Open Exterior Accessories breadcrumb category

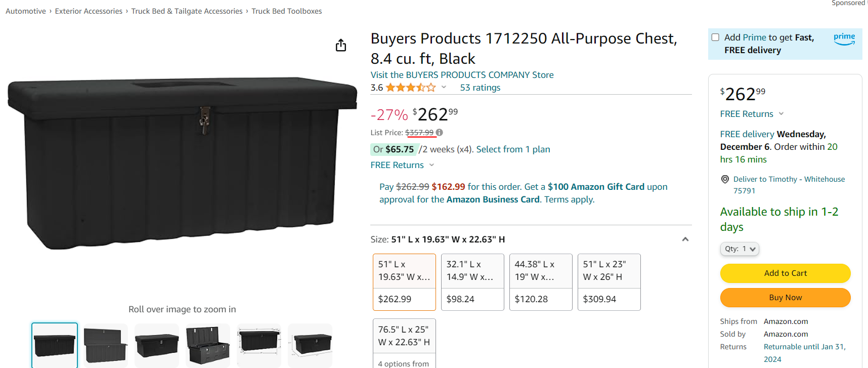point(89,11)
